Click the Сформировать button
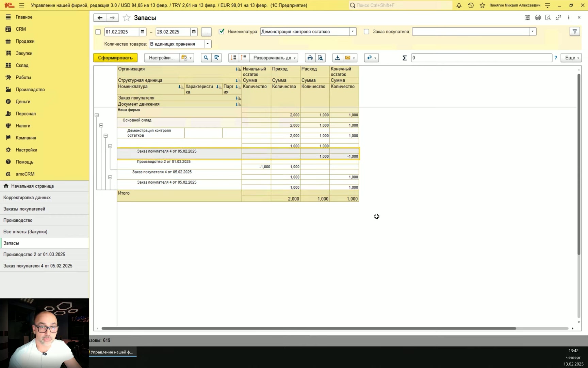Viewport: 588px width, 368px height. click(x=115, y=58)
